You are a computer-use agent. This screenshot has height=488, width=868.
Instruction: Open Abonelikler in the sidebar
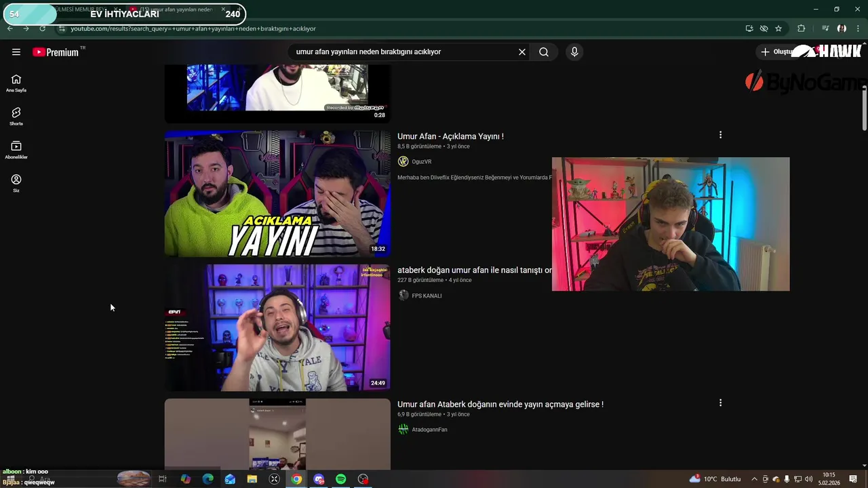point(16,150)
